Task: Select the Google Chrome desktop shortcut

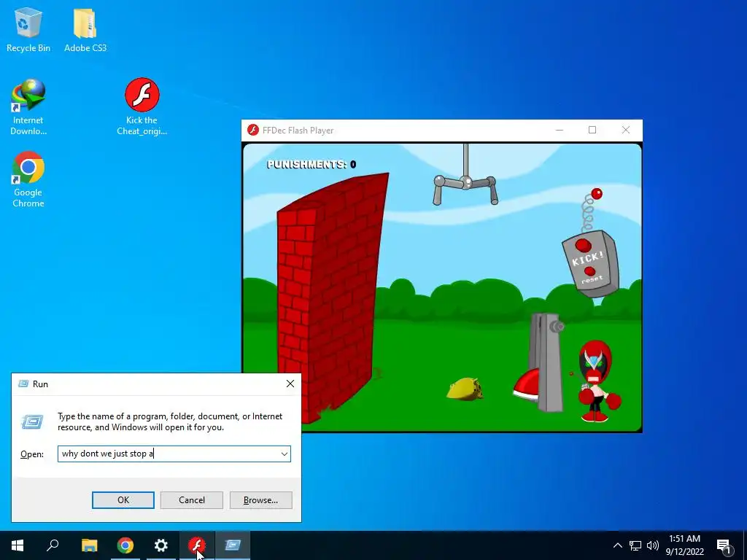Action: click(x=28, y=179)
